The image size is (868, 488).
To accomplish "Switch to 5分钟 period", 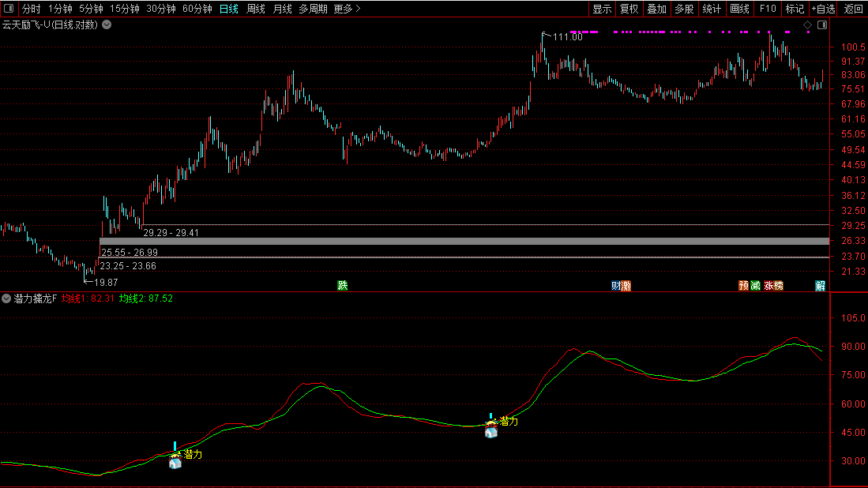I will [x=91, y=9].
